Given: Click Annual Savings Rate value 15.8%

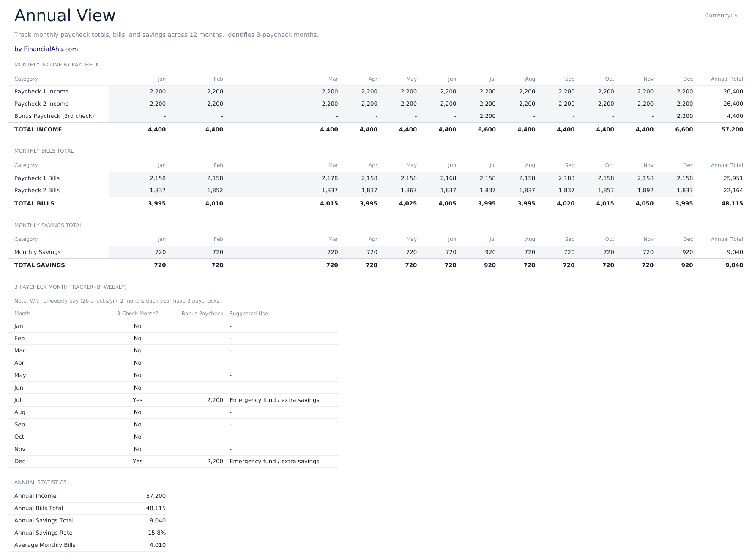Looking at the screenshot, I should (x=157, y=533).
